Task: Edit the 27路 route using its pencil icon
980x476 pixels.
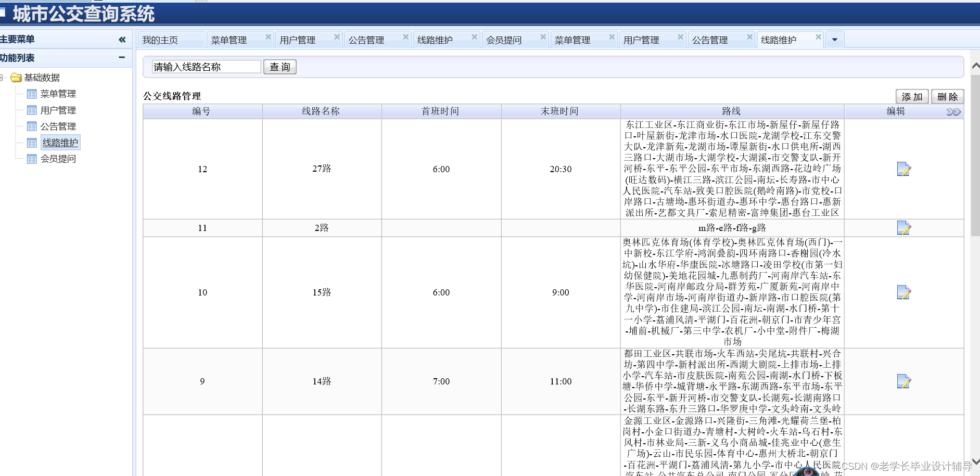Action: (903, 169)
